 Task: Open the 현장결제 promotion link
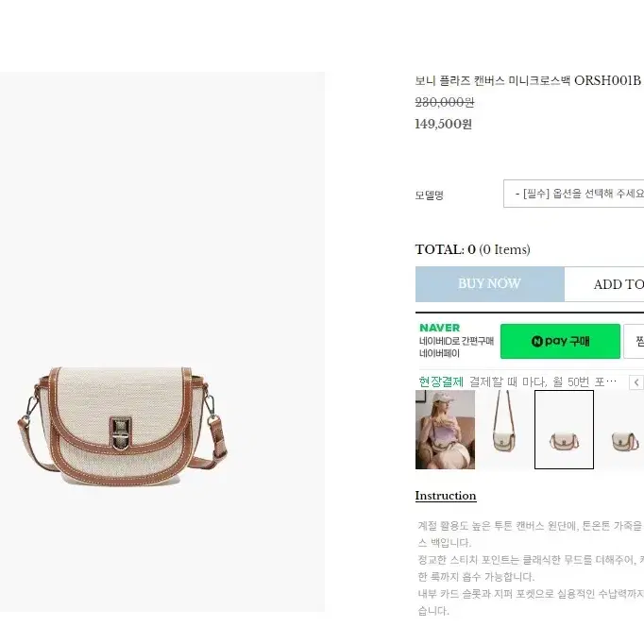pyautogui.click(x=441, y=382)
